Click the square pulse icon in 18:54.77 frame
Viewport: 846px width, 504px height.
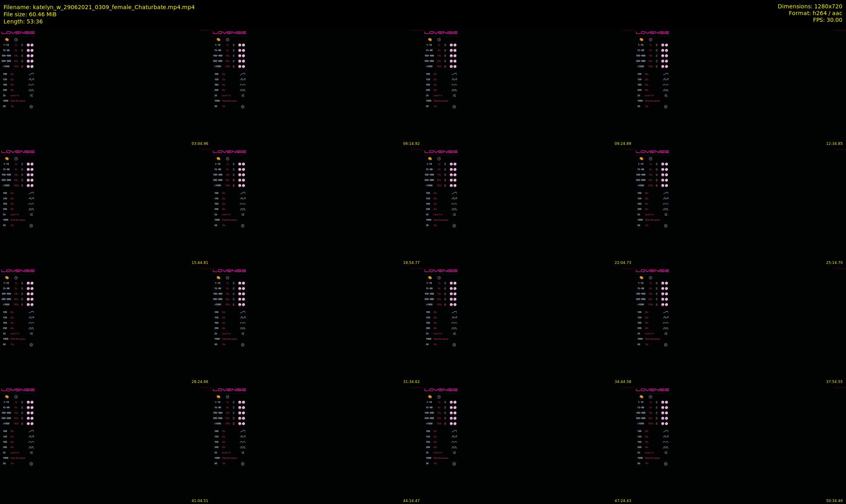click(x=243, y=209)
